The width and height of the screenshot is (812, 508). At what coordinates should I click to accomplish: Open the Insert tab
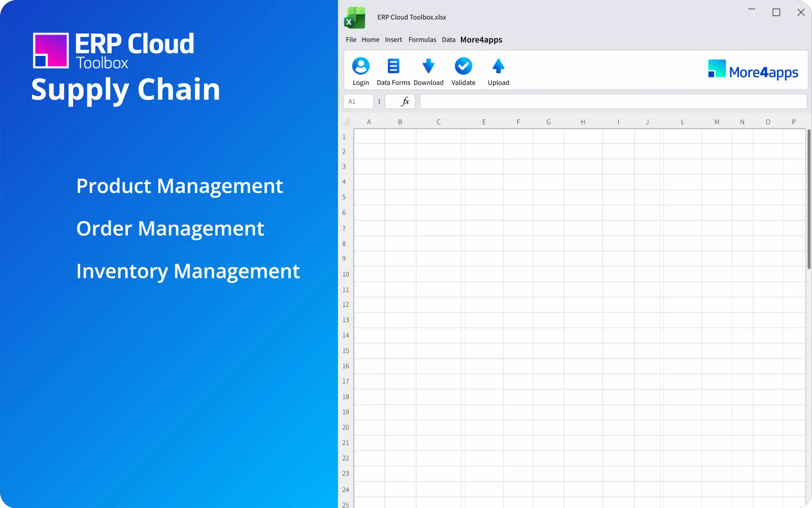(x=393, y=40)
